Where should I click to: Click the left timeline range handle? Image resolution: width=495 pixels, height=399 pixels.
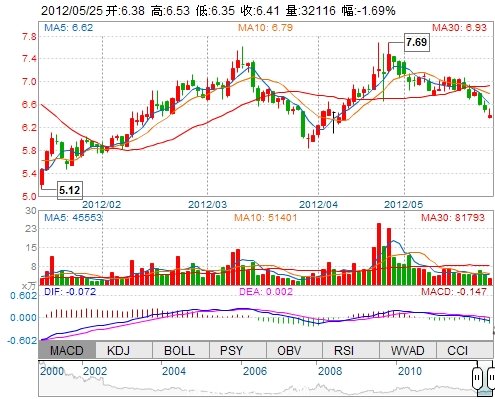click(478, 378)
